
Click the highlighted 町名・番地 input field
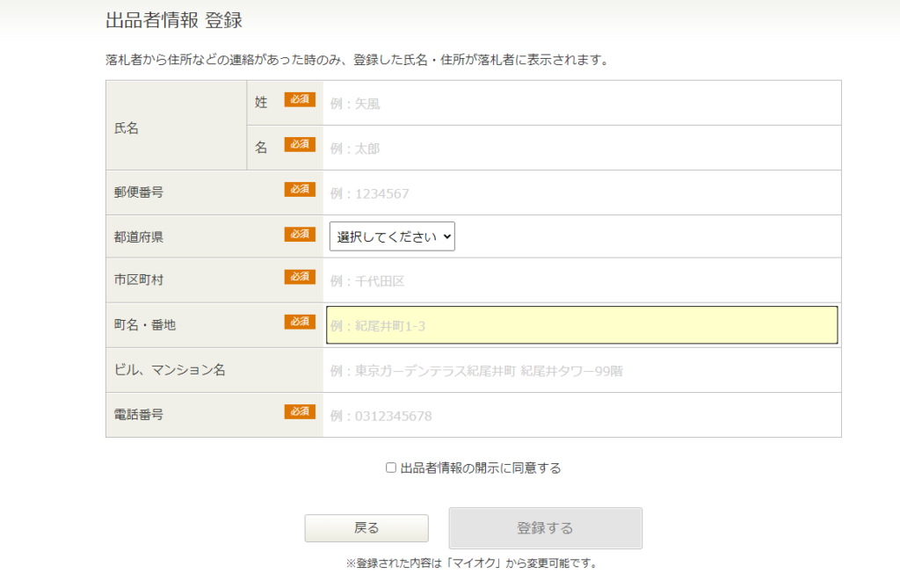(x=582, y=325)
